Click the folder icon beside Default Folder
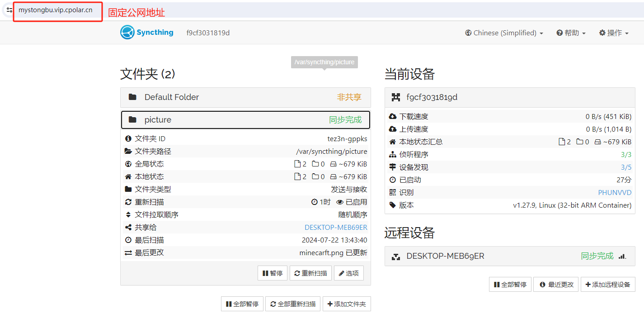Image resolution: width=644 pixels, height=328 pixels. click(x=132, y=97)
